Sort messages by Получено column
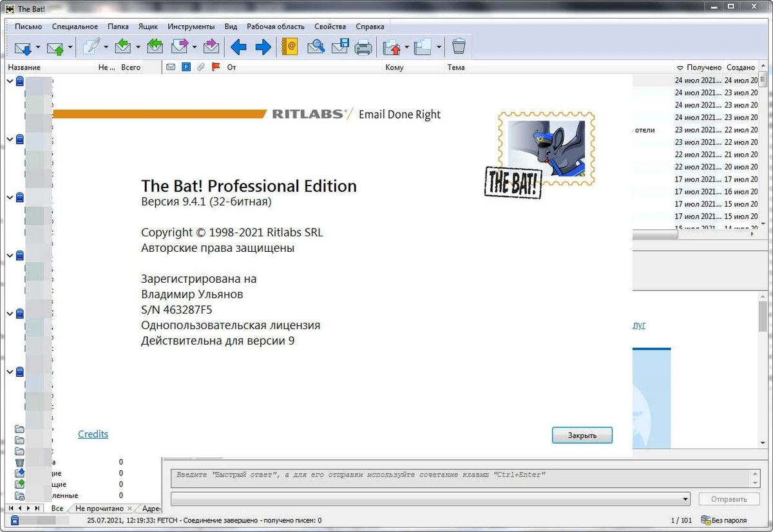The image size is (773, 532). point(699,67)
